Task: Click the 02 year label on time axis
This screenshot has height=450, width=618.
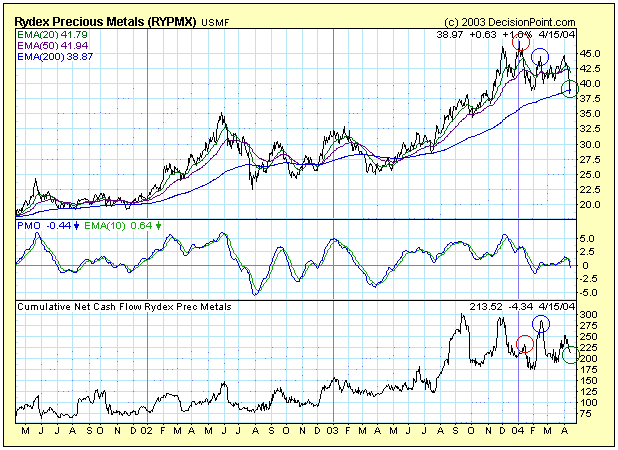Action: (x=147, y=431)
